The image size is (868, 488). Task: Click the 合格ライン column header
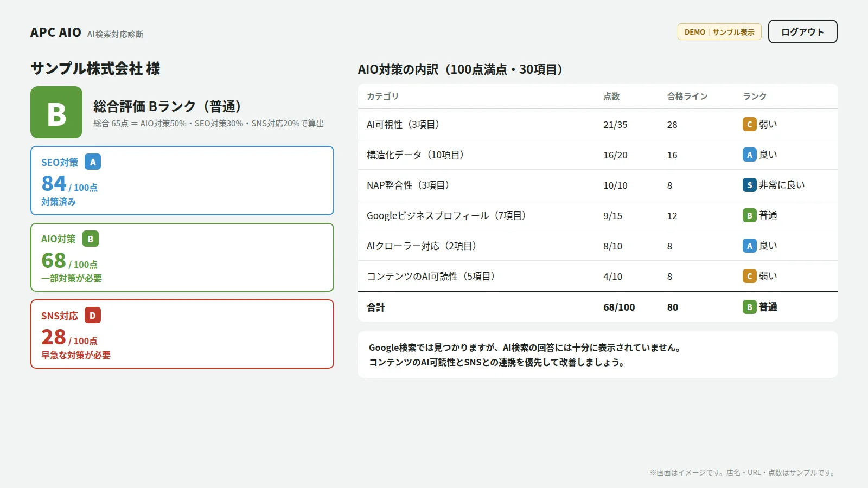point(687,96)
